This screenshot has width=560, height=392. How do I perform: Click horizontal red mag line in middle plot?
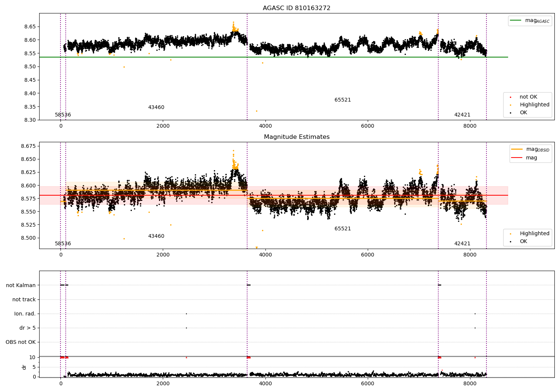pyautogui.click(x=274, y=195)
